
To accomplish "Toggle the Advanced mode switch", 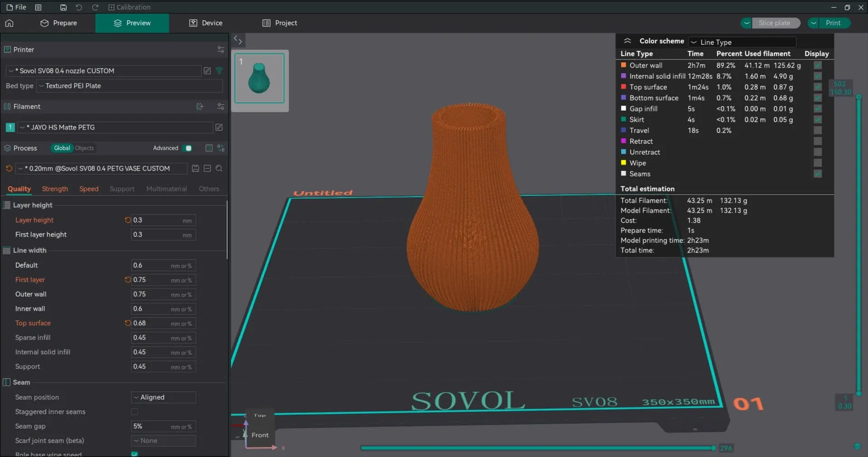I will pos(187,148).
